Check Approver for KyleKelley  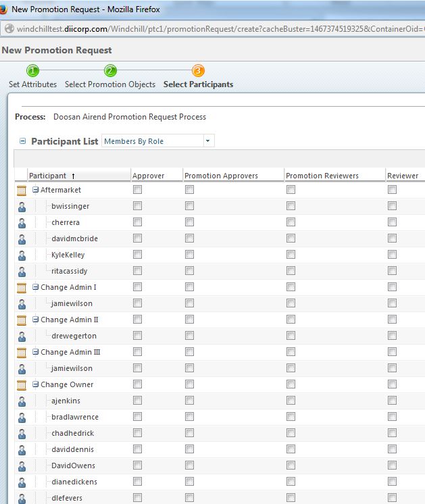pyautogui.click(x=137, y=255)
